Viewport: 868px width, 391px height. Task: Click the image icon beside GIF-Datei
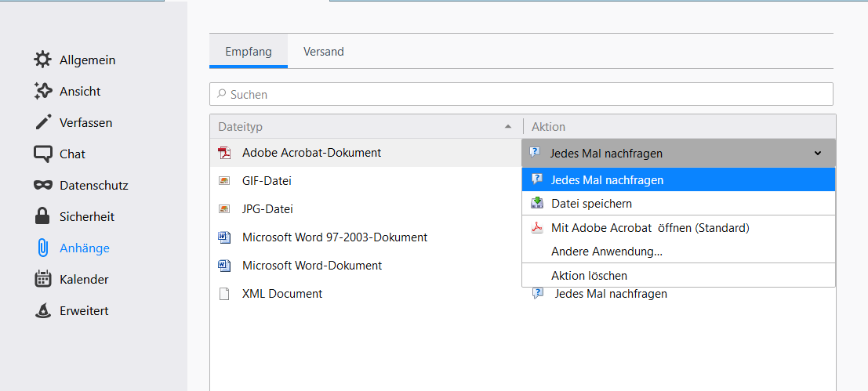(x=224, y=181)
